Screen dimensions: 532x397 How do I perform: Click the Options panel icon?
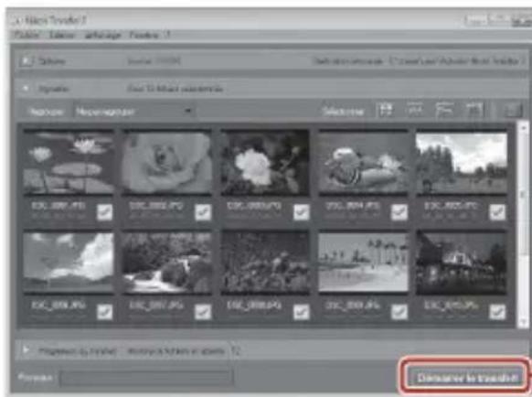(x=27, y=61)
